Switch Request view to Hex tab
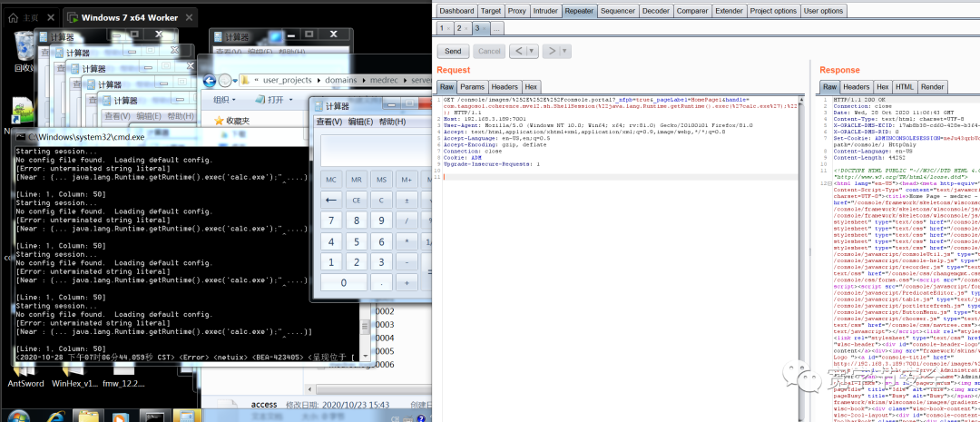This screenshot has height=422, width=980. click(531, 87)
